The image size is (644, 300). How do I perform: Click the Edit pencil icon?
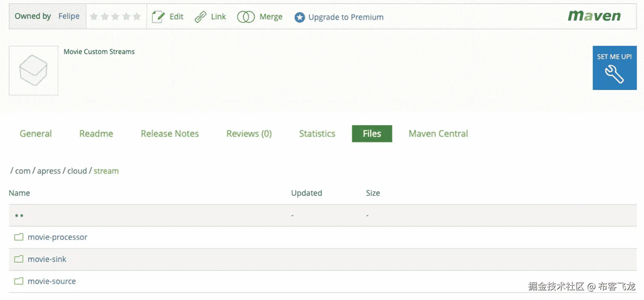[158, 17]
